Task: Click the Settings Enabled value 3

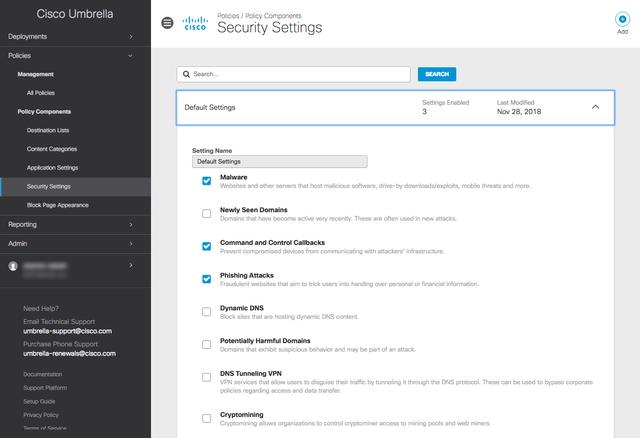Action: pos(424,111)
